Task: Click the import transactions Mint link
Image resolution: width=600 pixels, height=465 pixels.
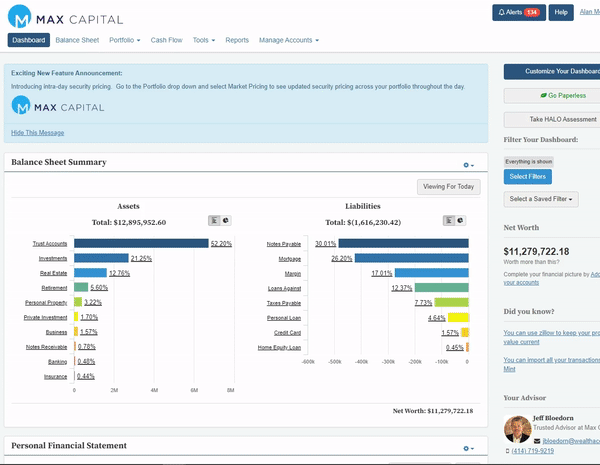Action: tap(552, 364)
